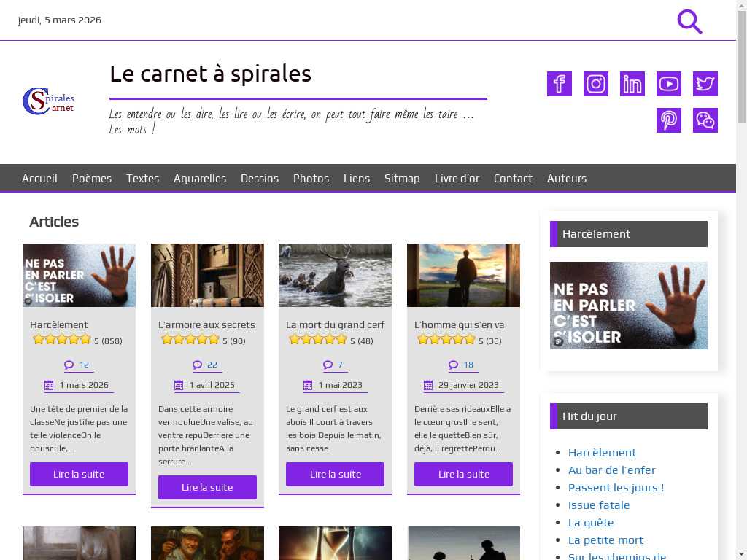Open Livre d'or menu entry
The image size is (747, 560).
(x=457, y=179)
